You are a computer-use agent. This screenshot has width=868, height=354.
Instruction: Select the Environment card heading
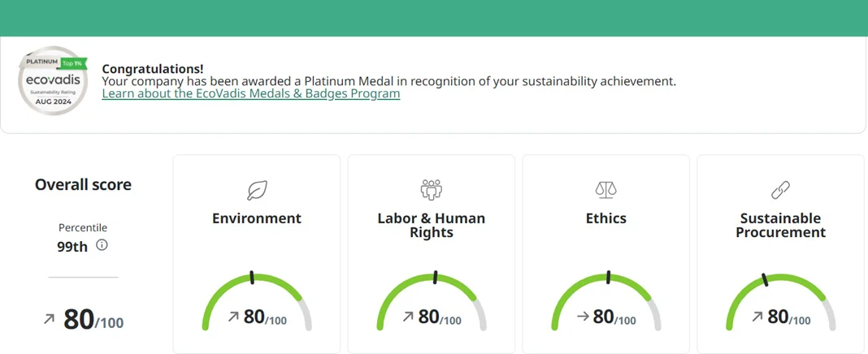257,218
